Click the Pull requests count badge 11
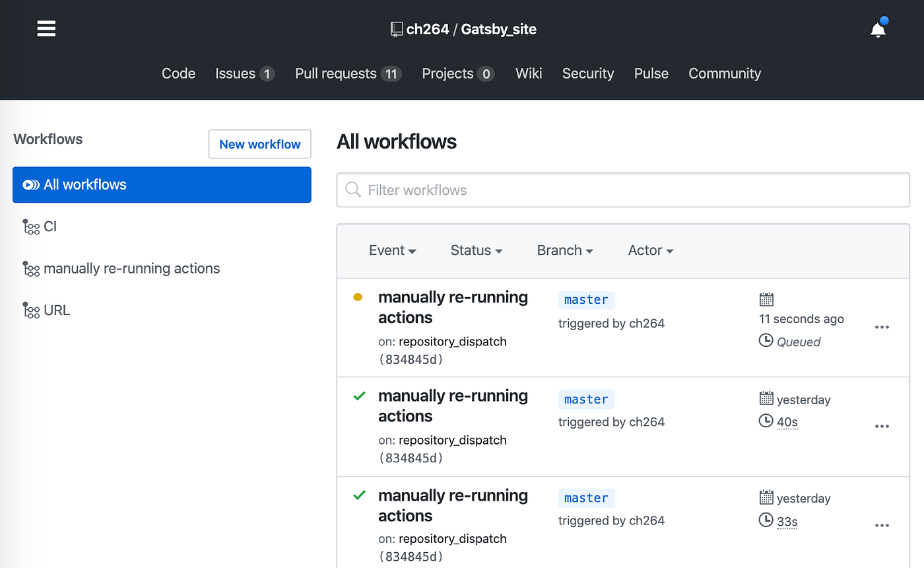Viewport: 924px width, 568px height. [x=391, y=74]
